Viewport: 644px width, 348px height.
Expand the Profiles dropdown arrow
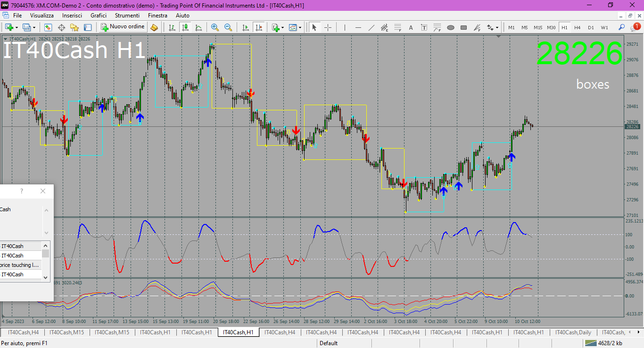34,27
